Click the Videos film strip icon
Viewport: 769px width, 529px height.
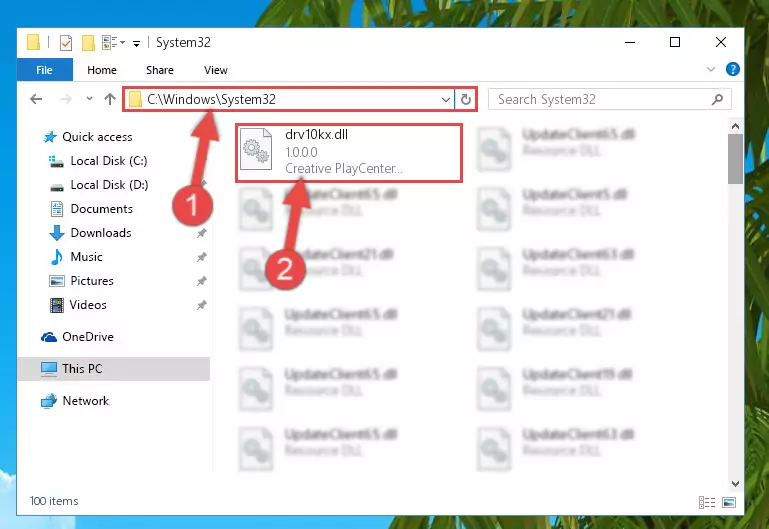click(x=57, y=305)
